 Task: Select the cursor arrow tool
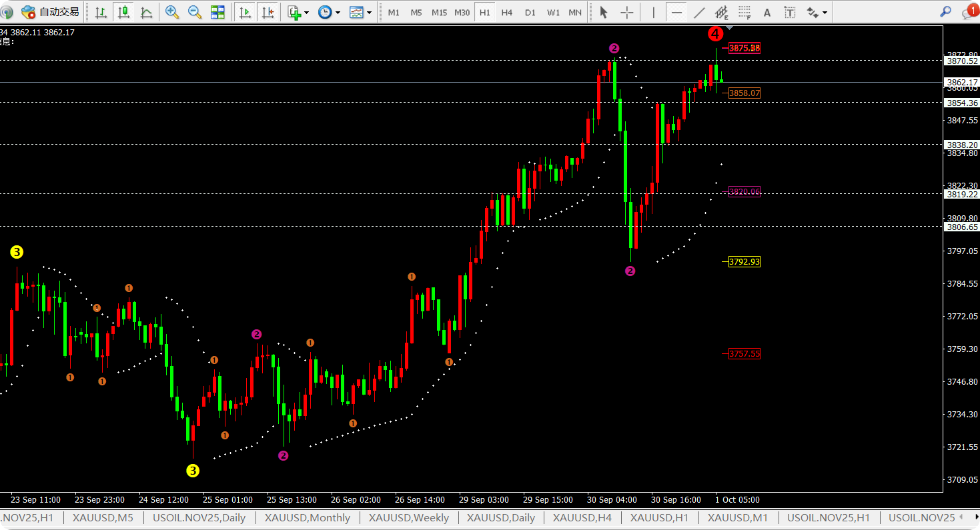604,12
